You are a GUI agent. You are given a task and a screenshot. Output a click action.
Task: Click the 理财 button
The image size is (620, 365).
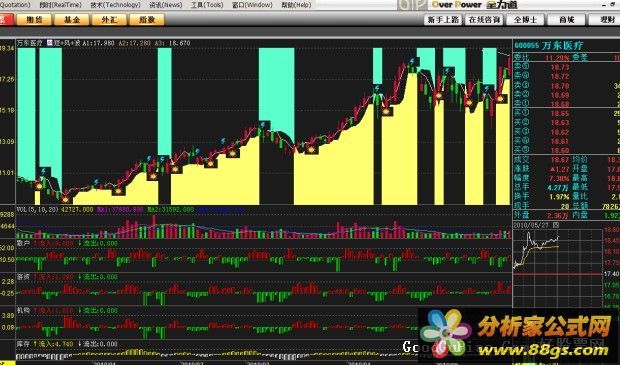coord(605,19)
